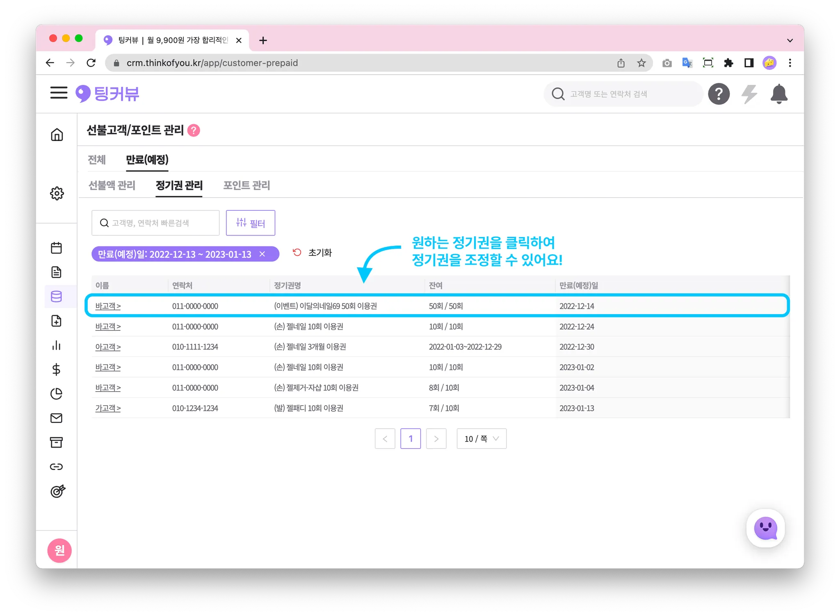
Task: Remove the expiry date filter chip
Action: tap(262, 254)
